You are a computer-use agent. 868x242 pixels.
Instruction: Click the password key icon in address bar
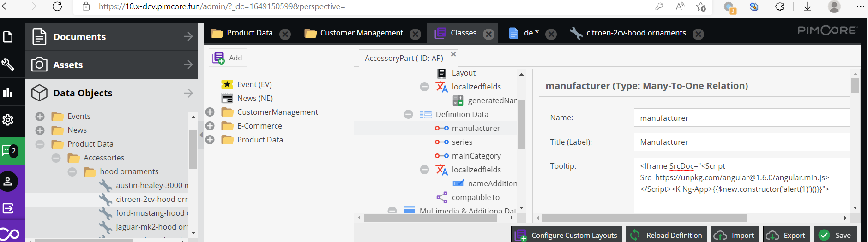pyautogui.click(x=659, y=6)
